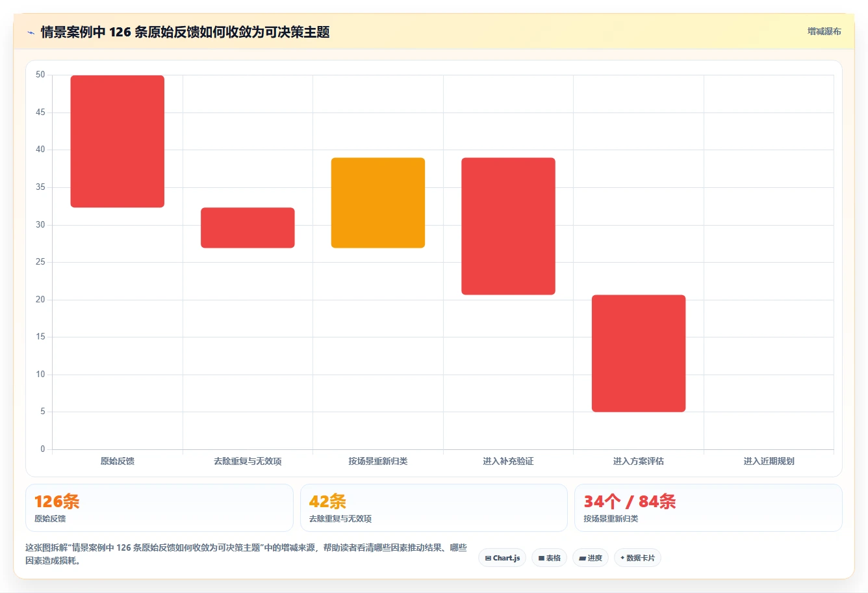Click the 表格 chip
This screenshot has width=868, height=593.
coord(549,558)
